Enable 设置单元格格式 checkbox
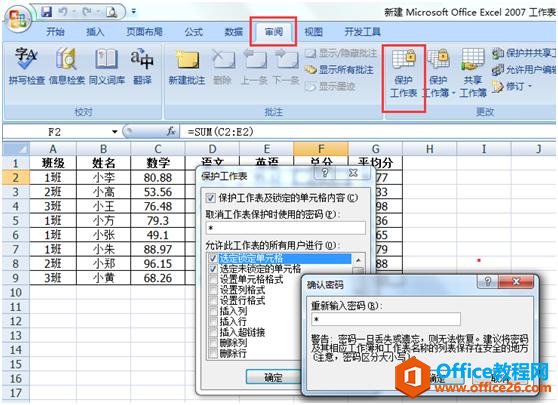The height and width of the screenshot is (405, 558). pos(213,279)
